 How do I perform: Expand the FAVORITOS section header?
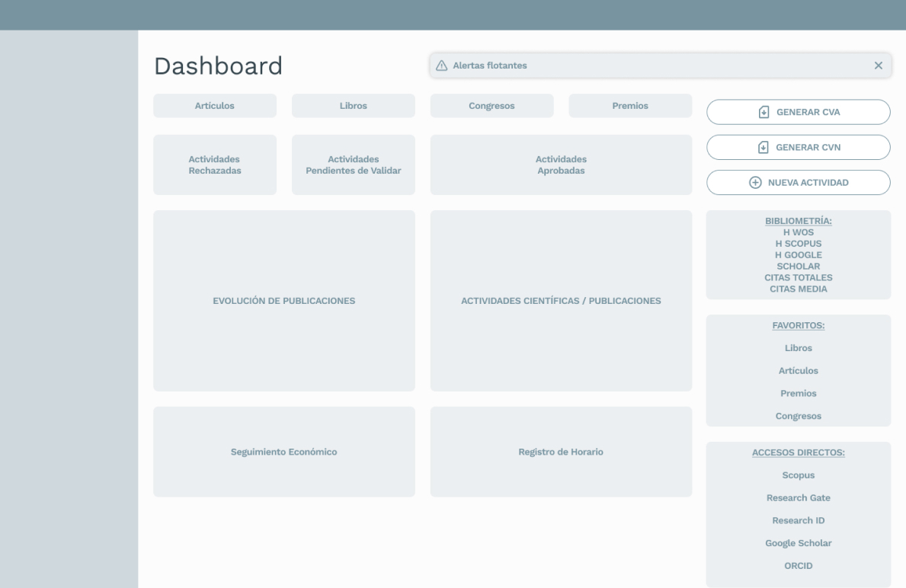798,325
